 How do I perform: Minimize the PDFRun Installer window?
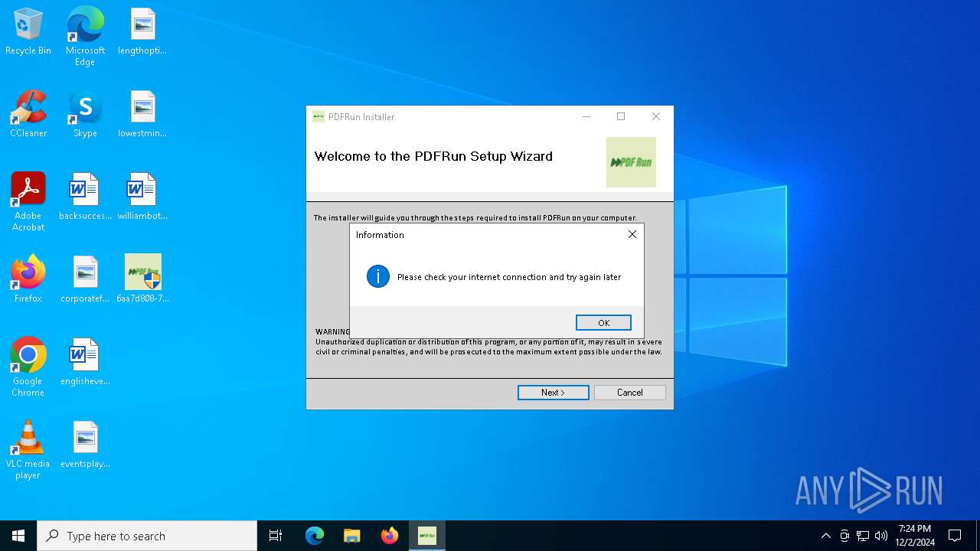coord(586,116)
